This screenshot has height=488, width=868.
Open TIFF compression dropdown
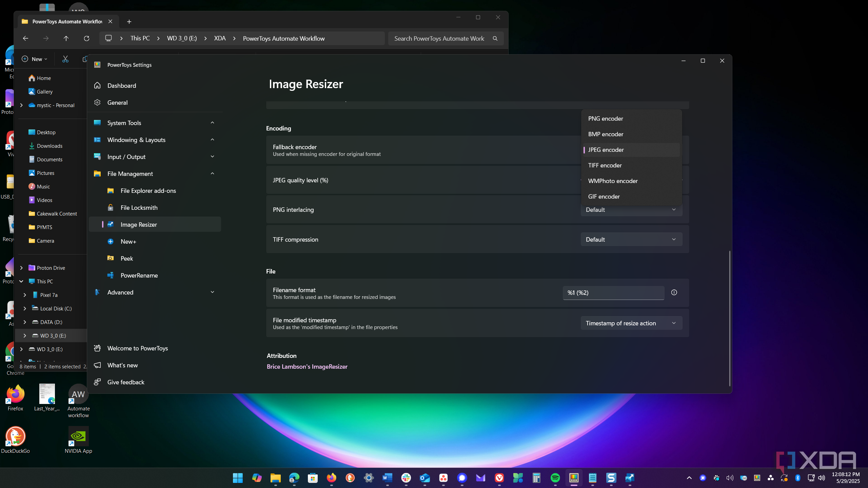(631, 239)
